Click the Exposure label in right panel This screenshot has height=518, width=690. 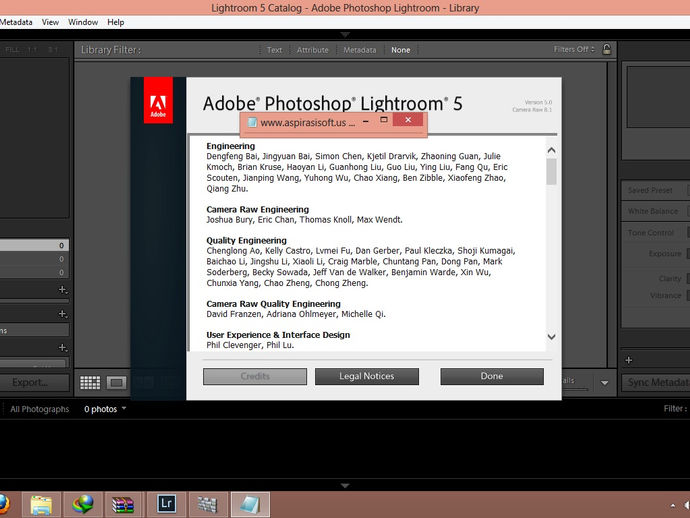[x=665, y=253]
